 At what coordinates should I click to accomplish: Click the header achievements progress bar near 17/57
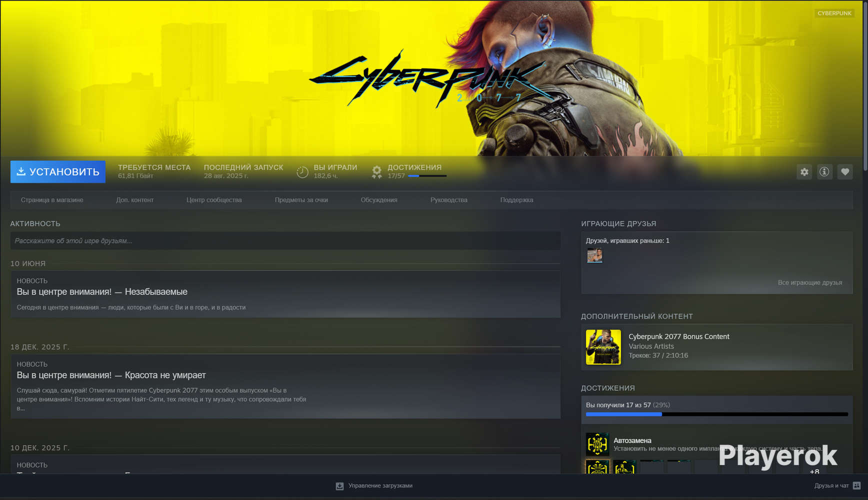[427, 176]
